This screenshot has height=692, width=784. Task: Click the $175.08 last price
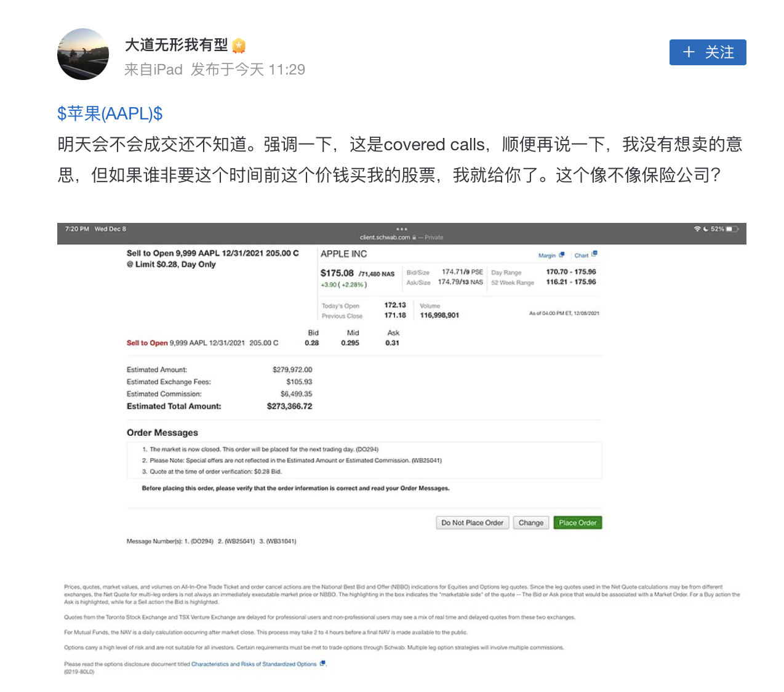point(337,273)
